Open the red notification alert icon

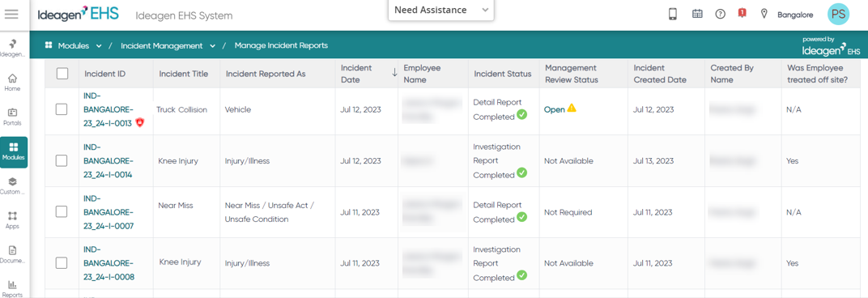click(742, 14)
